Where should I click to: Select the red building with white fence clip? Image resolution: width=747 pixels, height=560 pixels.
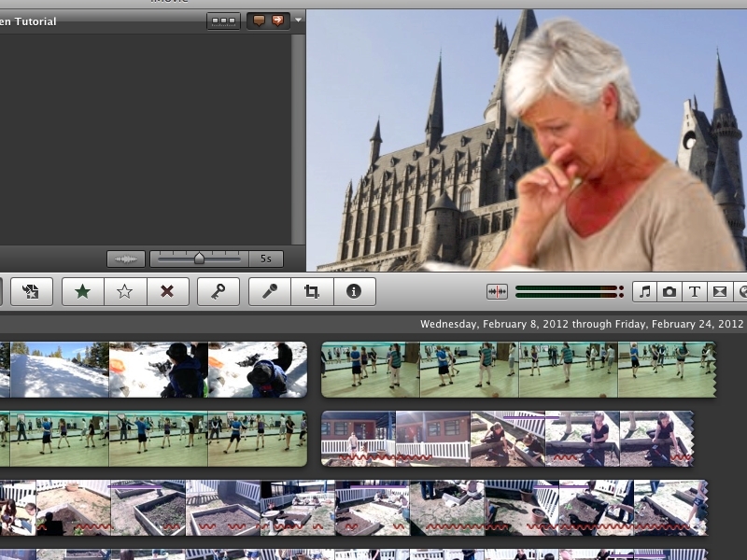359,439
